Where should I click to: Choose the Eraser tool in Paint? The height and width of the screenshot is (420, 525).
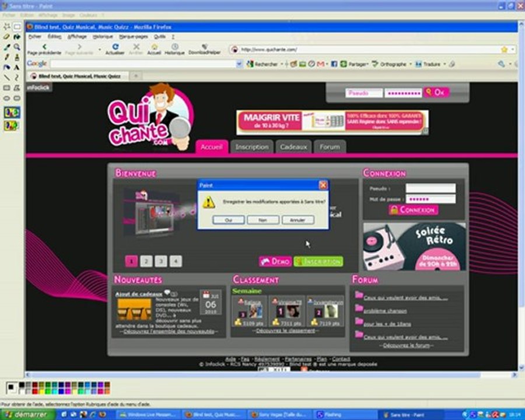point(6,37)
